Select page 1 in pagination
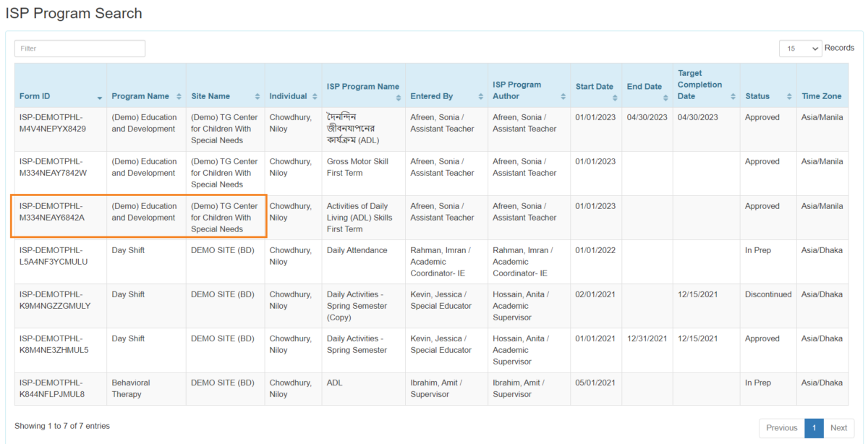868x444 pixels. click(814, 428)
